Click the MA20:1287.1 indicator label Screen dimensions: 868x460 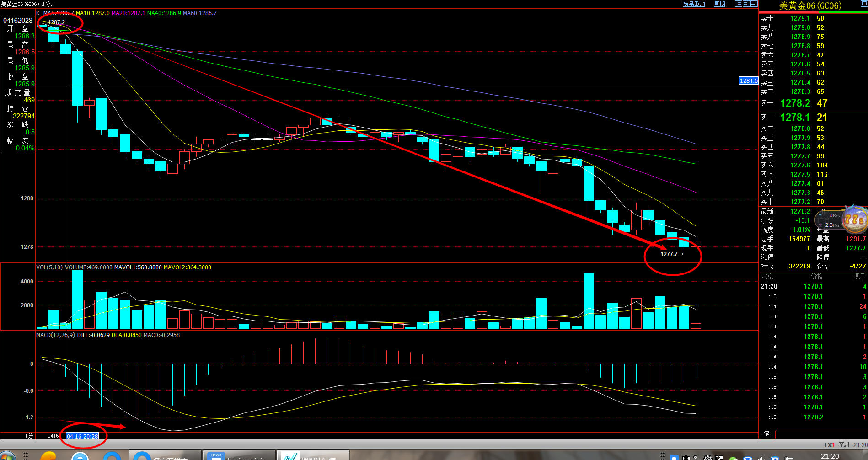tap(128, 13)
